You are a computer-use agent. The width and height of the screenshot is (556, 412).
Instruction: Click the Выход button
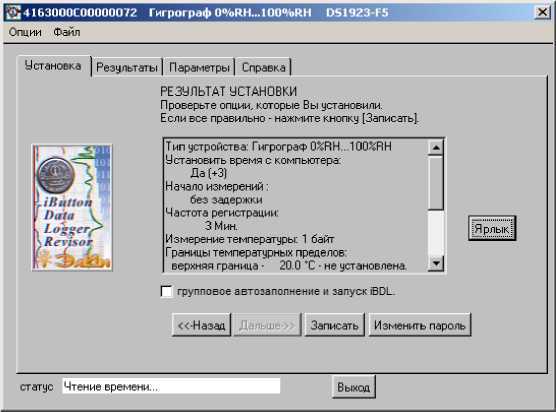354,387
